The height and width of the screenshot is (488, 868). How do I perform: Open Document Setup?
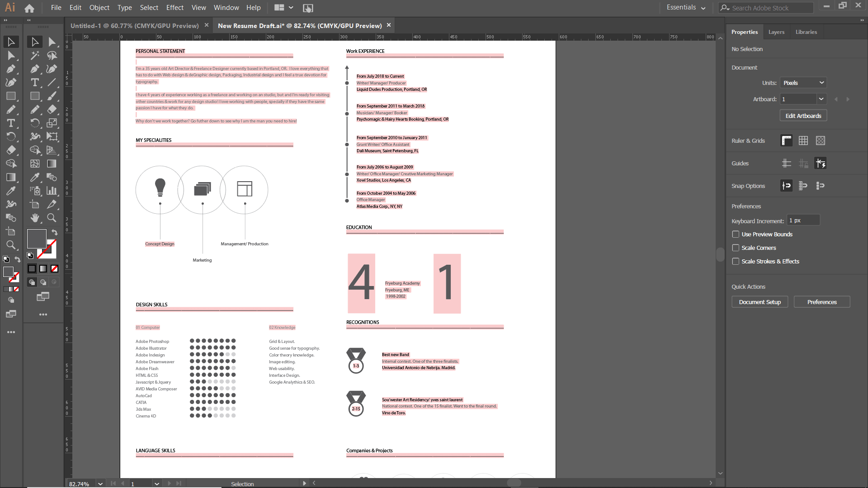tap(759, 301)
